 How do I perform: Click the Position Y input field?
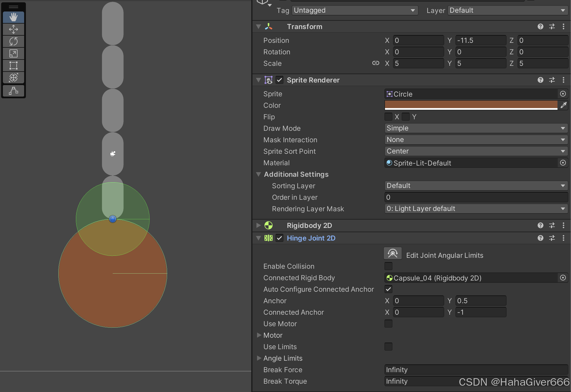480,40
